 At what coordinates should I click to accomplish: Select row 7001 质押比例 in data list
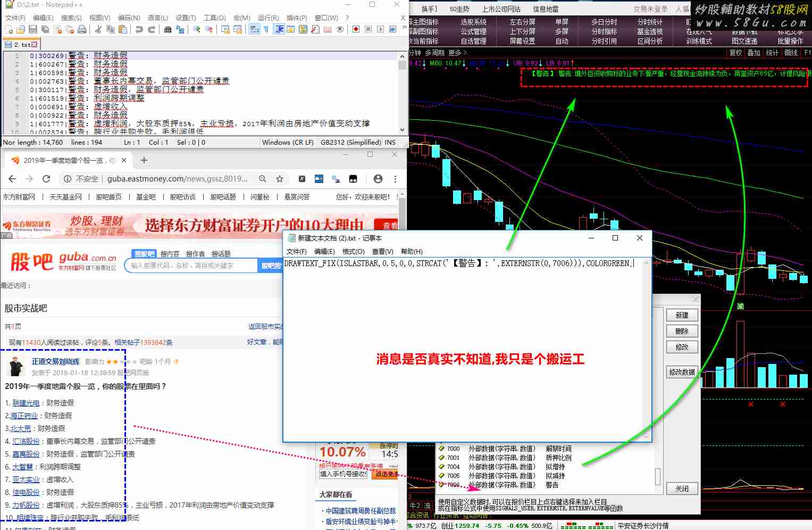[x=504, y=458]
